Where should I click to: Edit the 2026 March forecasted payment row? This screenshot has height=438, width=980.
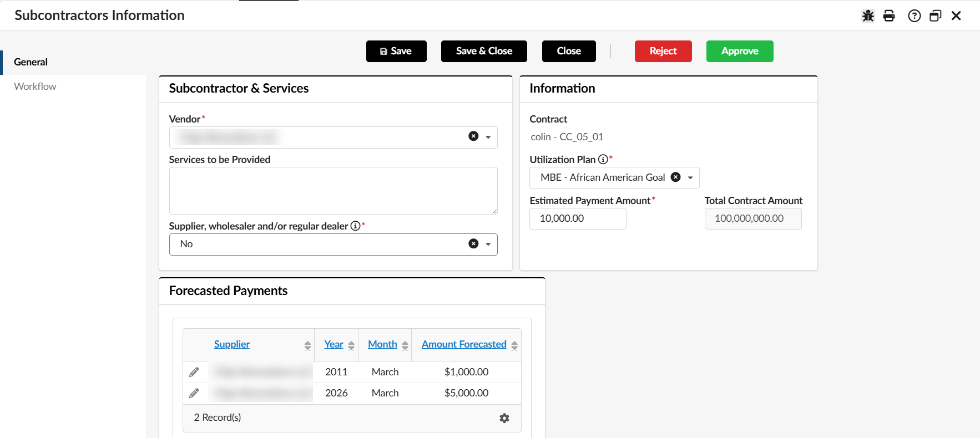coord(194,393)
